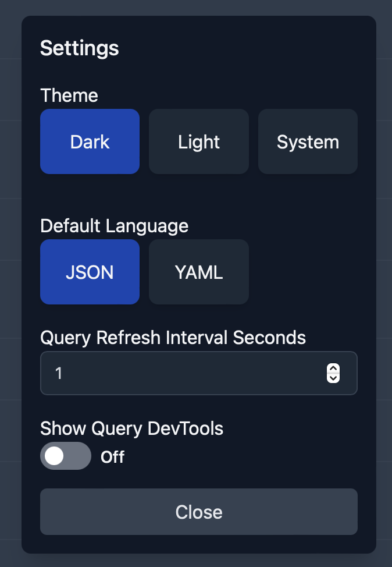Click the white knob of DevTools switch
The image size is (392, 567).
(54, 456)
